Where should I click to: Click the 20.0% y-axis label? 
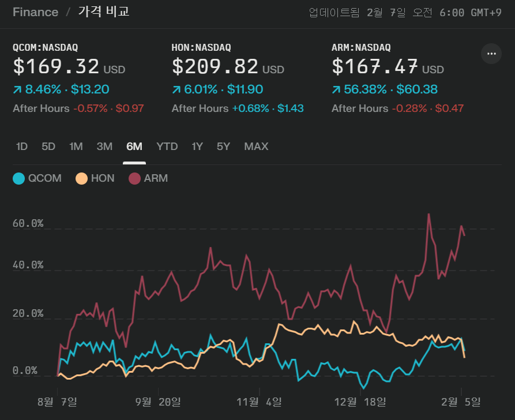[28, 313]
